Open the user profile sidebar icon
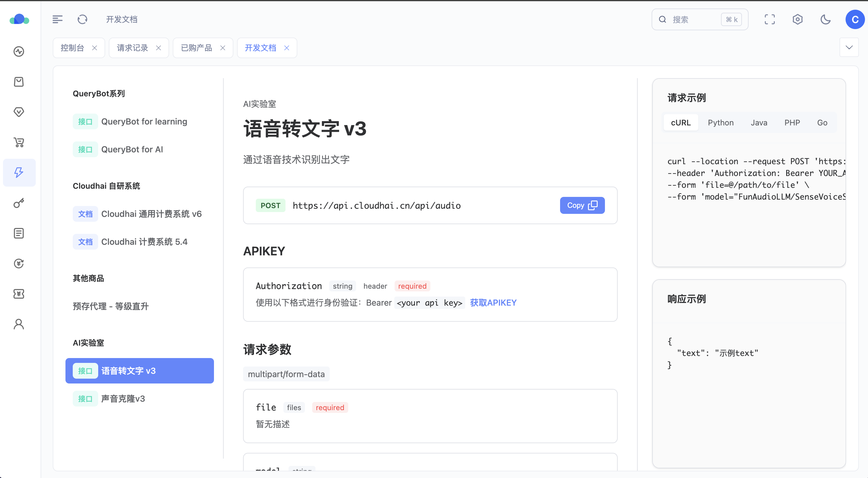Viewport: 868px width, 478px height. click(x=19, y=324)
